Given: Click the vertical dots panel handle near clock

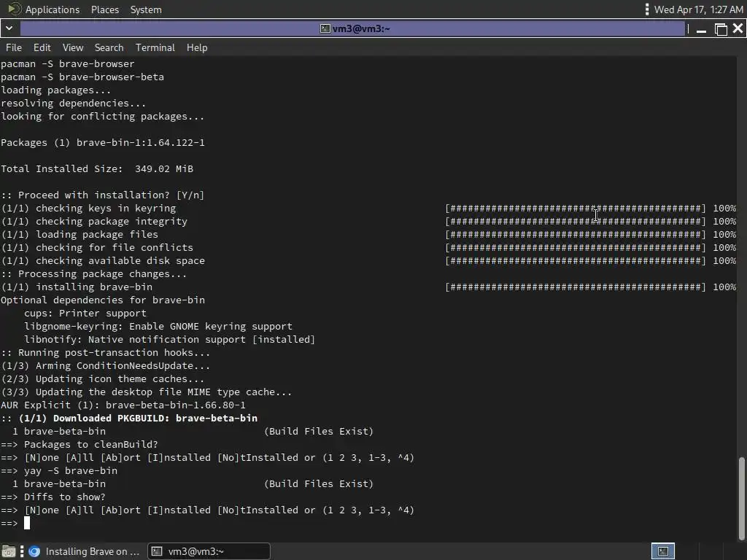Looking at the screenshot, I should coord(646,9).
